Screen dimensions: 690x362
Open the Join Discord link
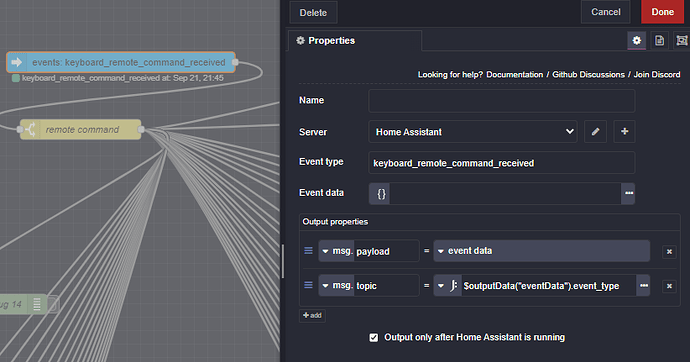pyautogui.click(x=657, y=74)
